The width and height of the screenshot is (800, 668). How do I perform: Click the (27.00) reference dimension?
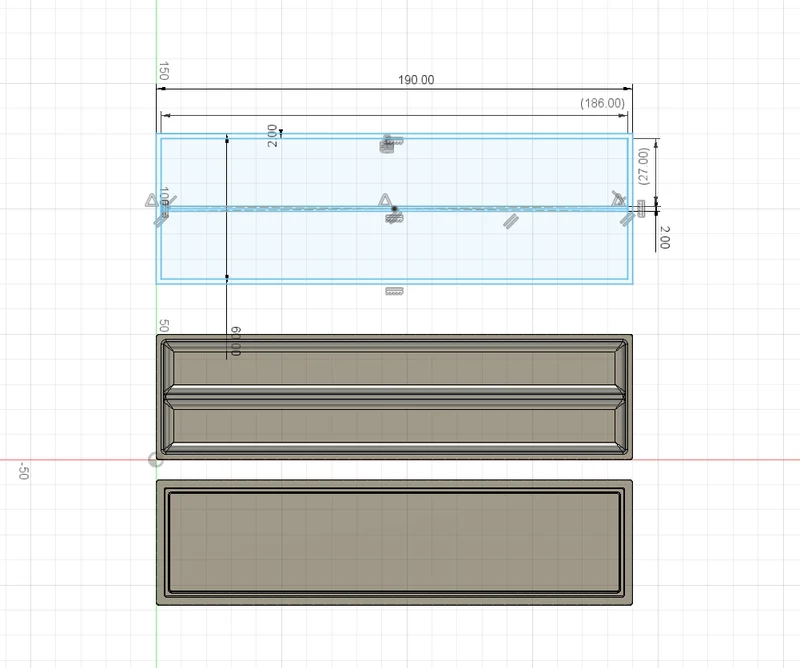tap(643, 166)
